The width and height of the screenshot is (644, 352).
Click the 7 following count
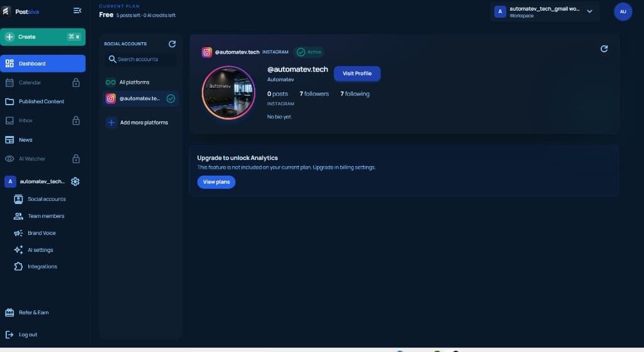point(355,94)
